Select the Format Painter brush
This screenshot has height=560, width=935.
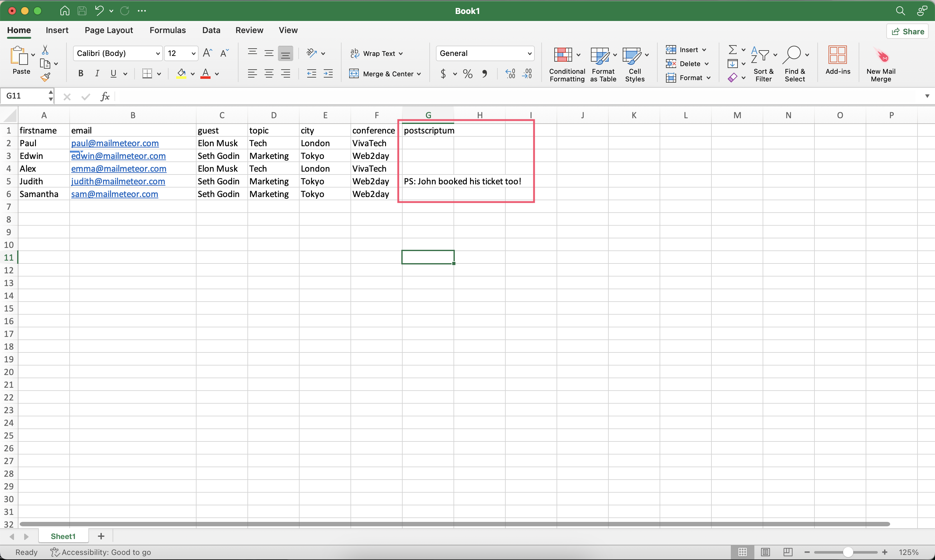click(45, 77)
